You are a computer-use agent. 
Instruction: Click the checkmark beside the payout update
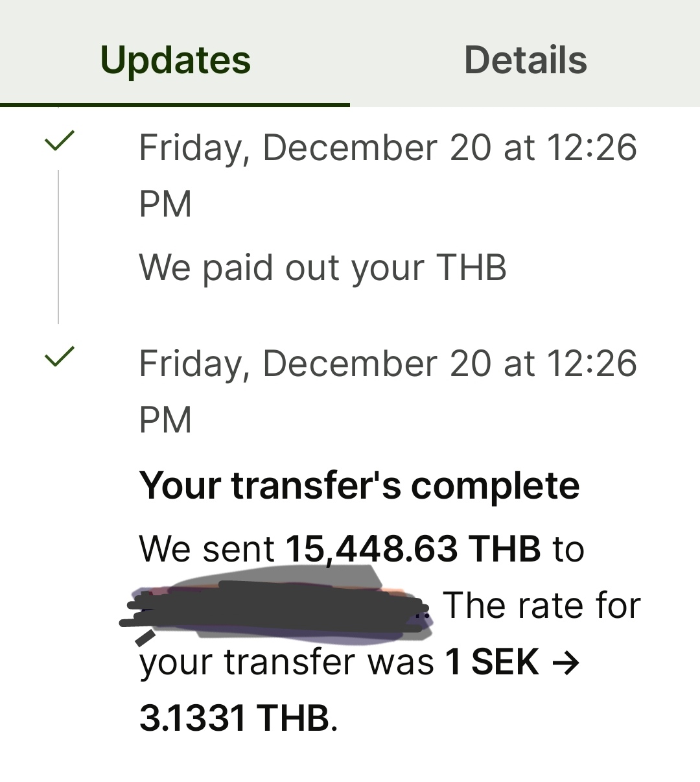pyautogui.click(x=59, y=140)
